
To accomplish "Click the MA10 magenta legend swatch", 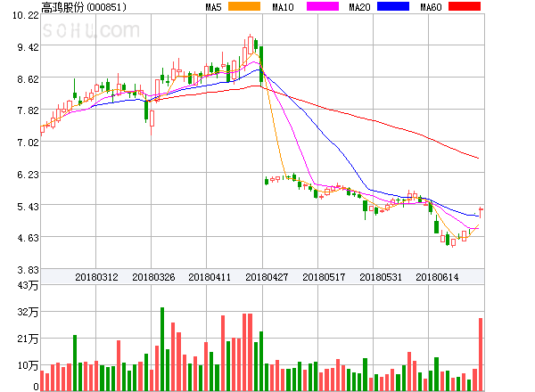I will (322, 7).
